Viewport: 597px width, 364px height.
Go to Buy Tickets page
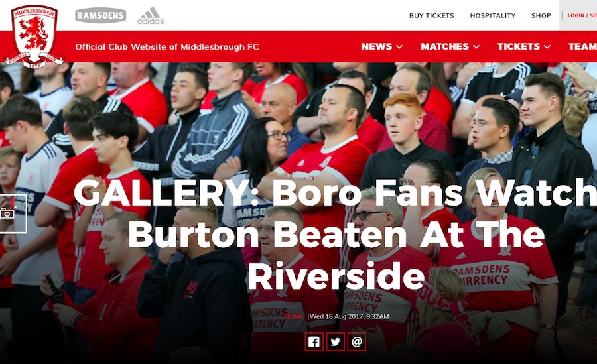click(x=431, y=16)
